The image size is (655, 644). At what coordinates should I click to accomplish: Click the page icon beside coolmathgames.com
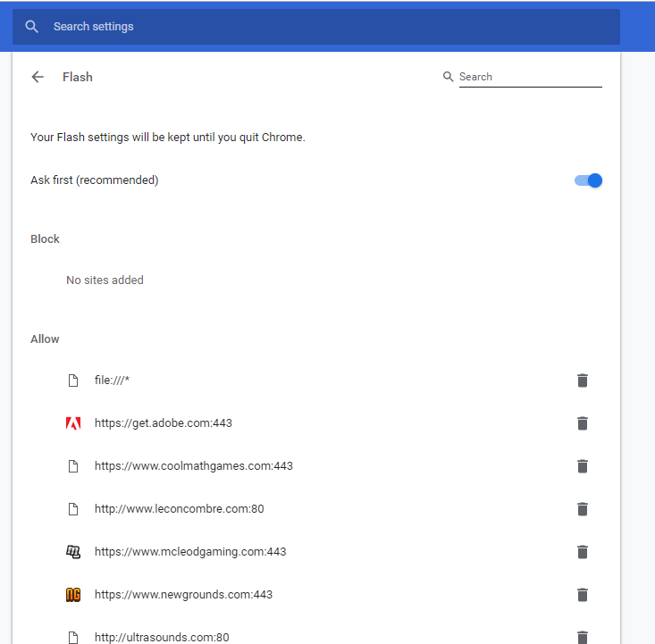point(73,466)
